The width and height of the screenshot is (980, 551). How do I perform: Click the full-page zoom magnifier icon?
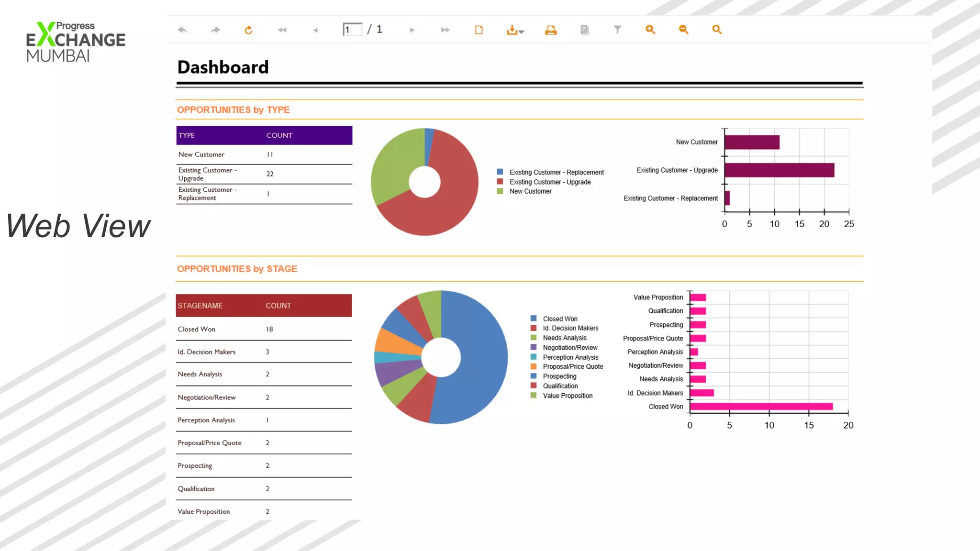tap(716, 30)
